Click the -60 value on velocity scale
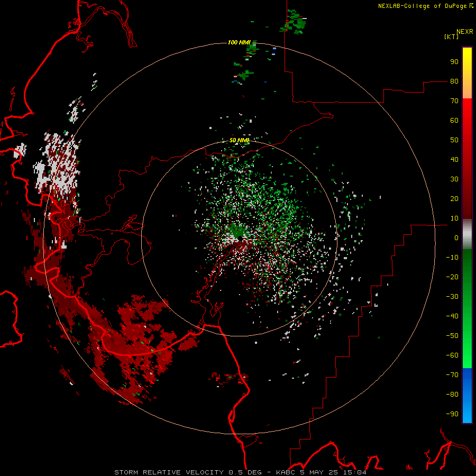 coord(452,355)
